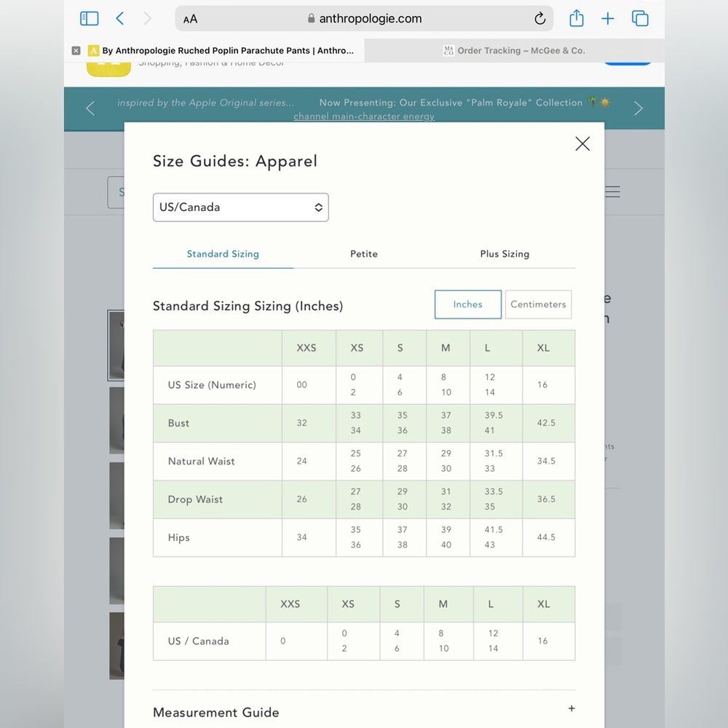Switch units to Inches
This screenshot has height=728, width=728.
(467, 304)
